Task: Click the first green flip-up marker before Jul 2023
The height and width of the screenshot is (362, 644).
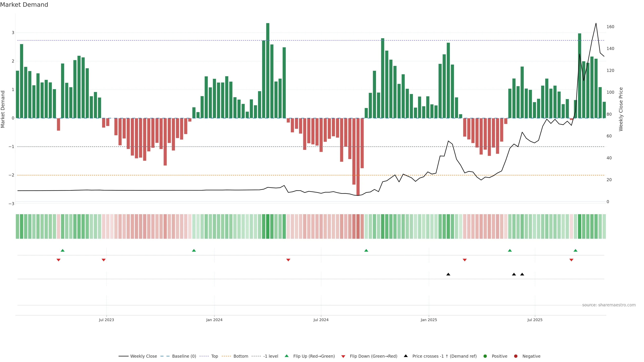Action: [63, 250]
